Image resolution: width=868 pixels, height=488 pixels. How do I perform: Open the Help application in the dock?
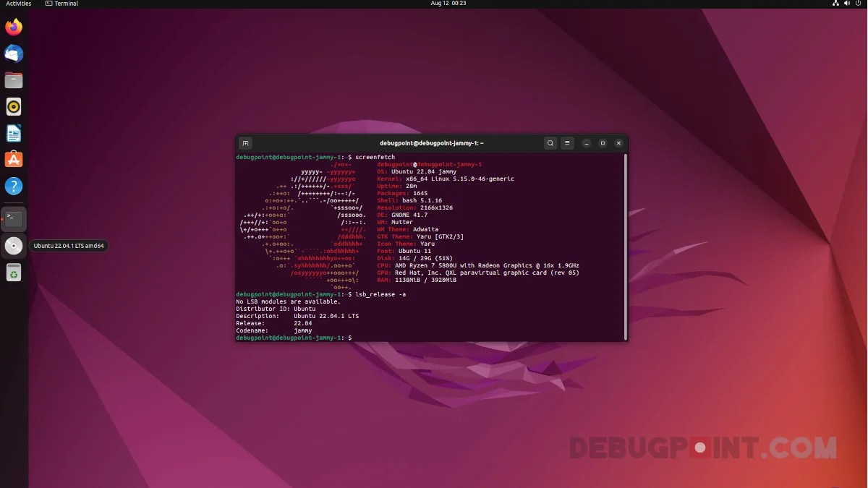point(14,187)
